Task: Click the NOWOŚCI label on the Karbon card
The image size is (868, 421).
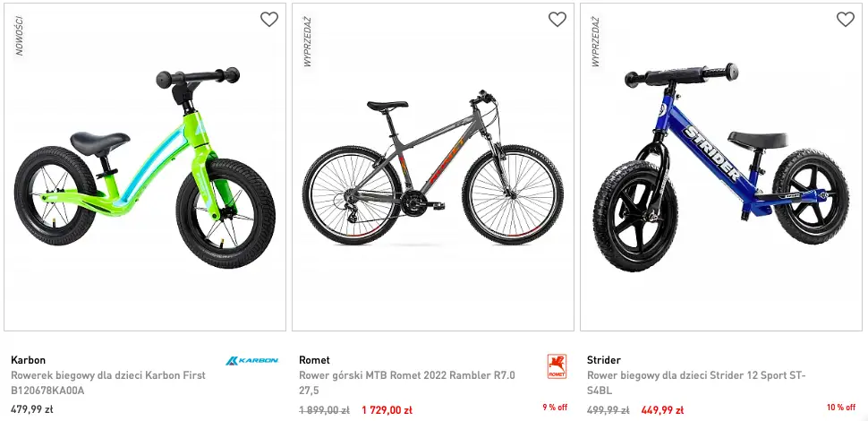Action: click(x=20, y=36)
